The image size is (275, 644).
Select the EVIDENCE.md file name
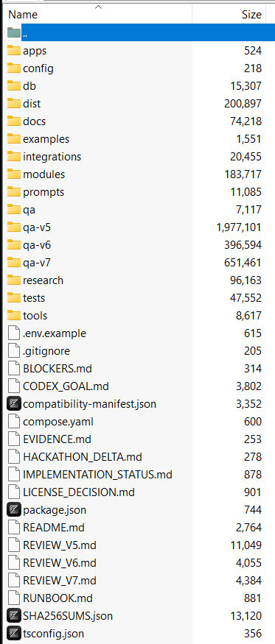click(57, 439)
